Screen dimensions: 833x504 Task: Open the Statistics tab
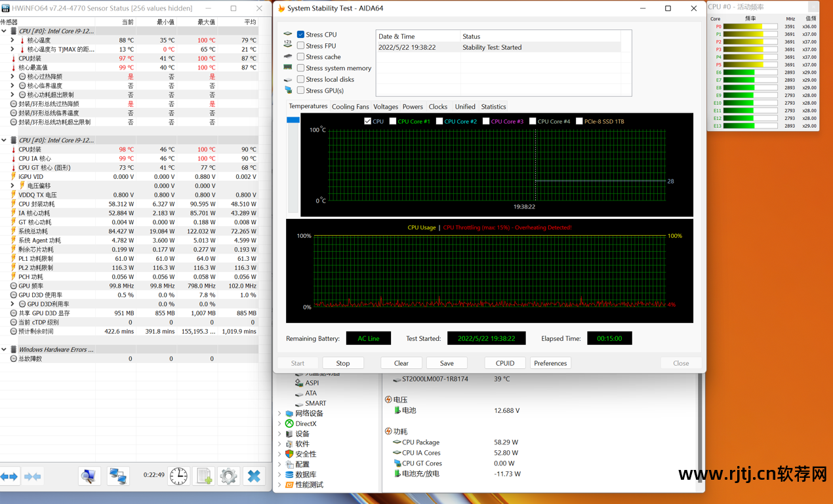tap(493, 107)
